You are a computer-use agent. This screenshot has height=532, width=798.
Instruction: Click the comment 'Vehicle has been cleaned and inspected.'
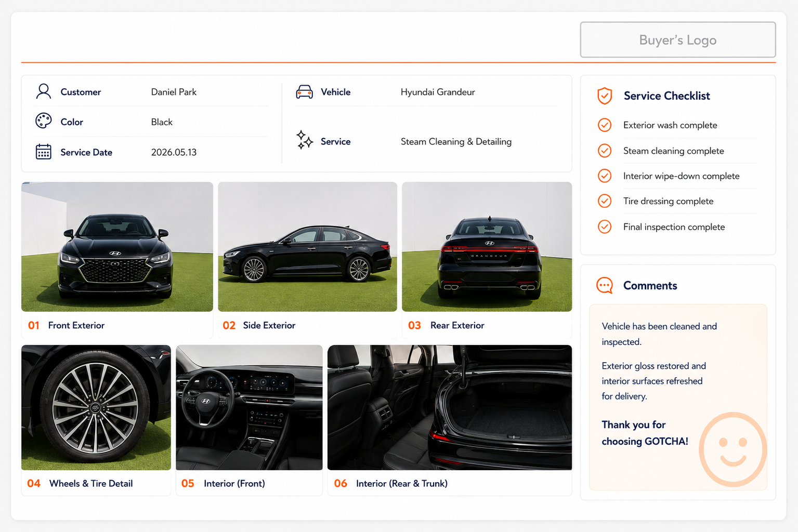(x=659, y=334)
